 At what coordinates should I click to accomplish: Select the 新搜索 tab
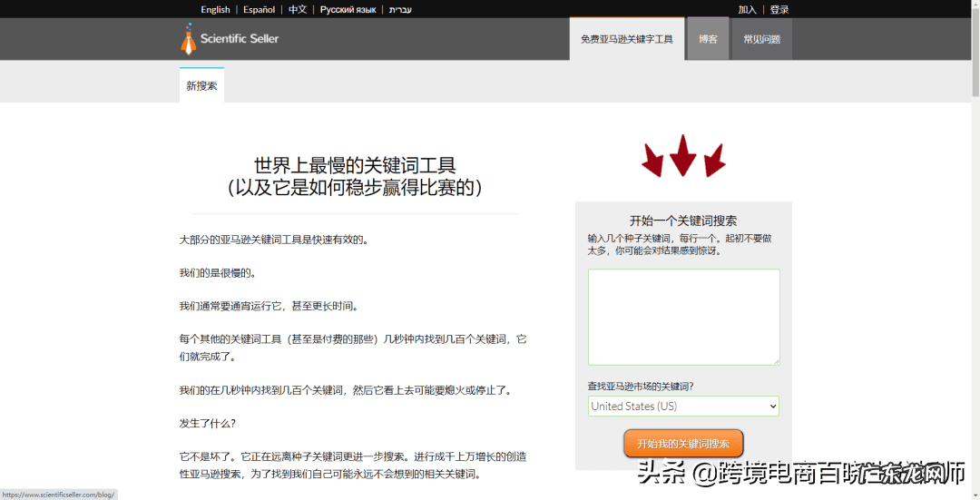point(201,85)
